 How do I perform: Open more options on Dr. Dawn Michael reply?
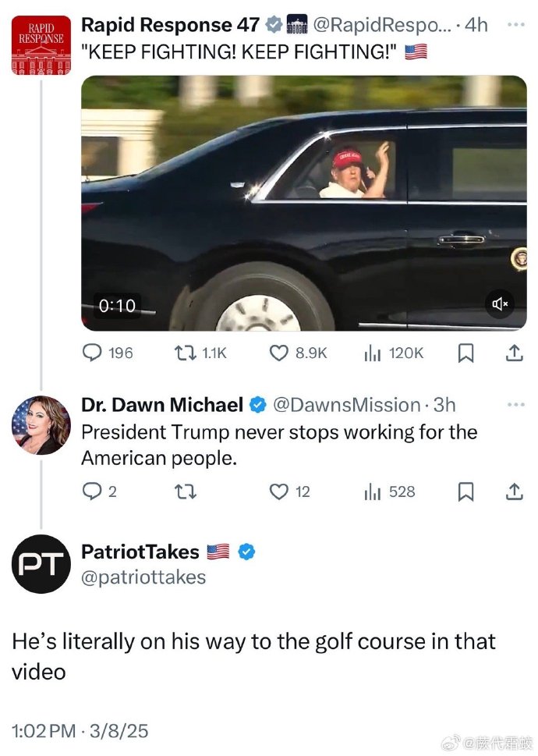click(x=516, y=404)
